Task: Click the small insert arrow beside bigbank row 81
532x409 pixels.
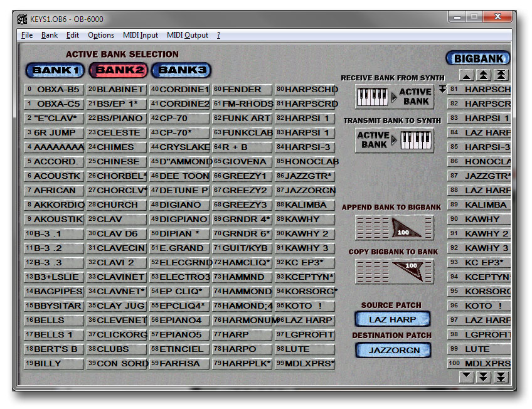Action: [x=442, y=89]
